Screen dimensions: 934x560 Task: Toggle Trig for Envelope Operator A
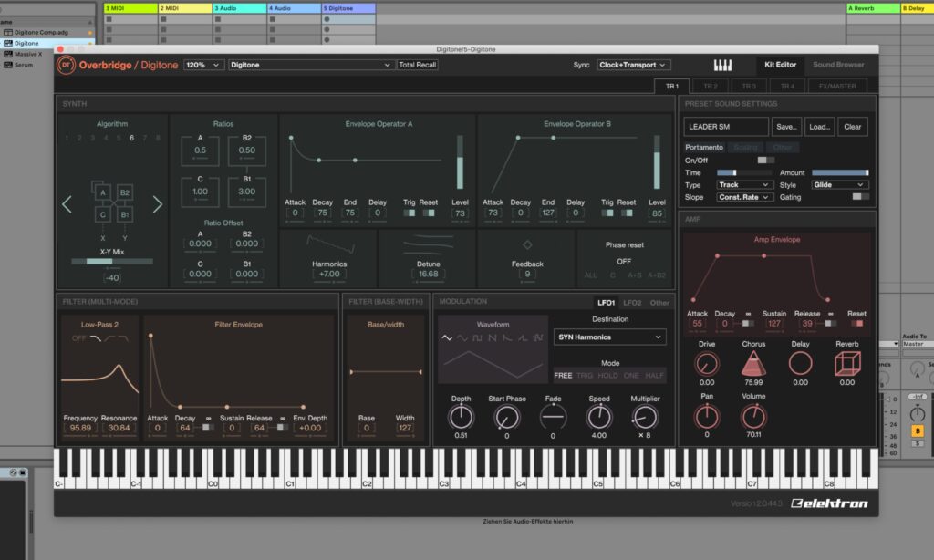[x=410, y=213]
